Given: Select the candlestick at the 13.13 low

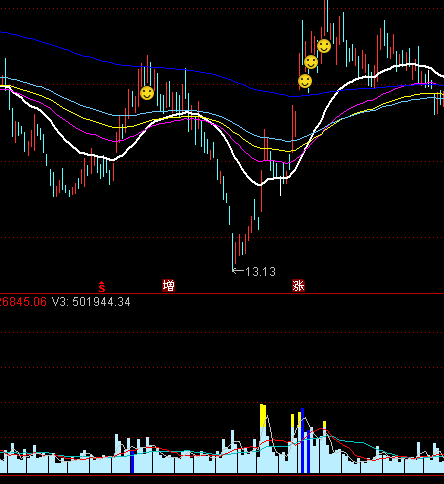Looking at the screenshot, I should tap(233, 251).
